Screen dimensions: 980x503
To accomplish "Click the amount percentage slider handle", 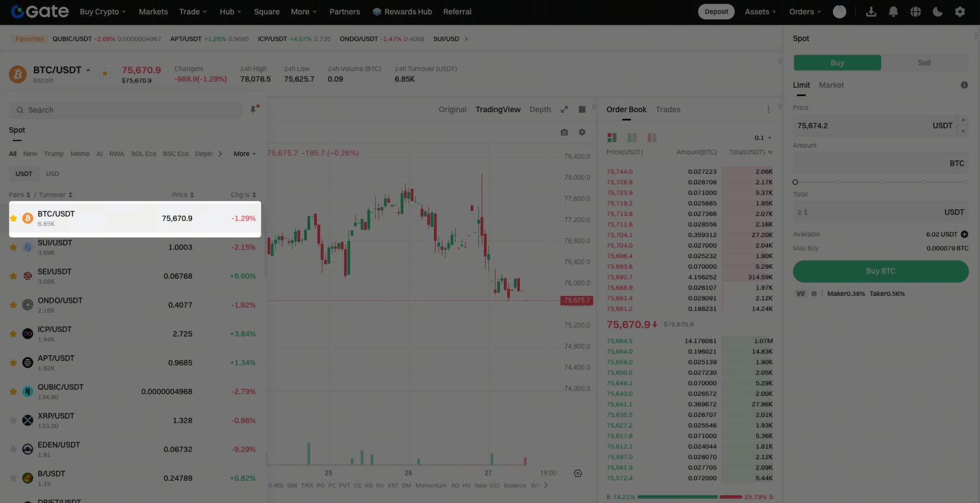I will point(795,182).
